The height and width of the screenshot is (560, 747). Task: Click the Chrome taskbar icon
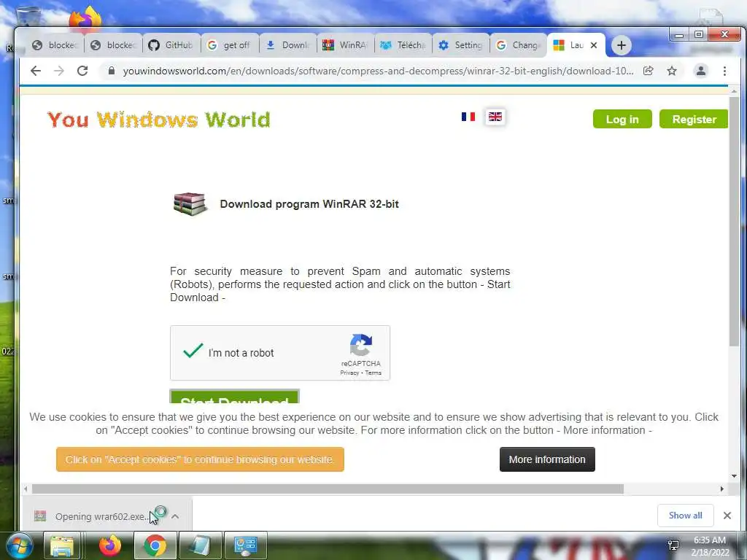point(155,545)
